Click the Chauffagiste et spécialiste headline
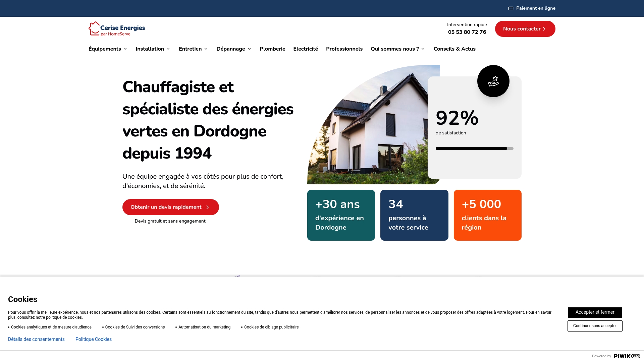This screenshot has width=644, height=362. tap(208, 120)
